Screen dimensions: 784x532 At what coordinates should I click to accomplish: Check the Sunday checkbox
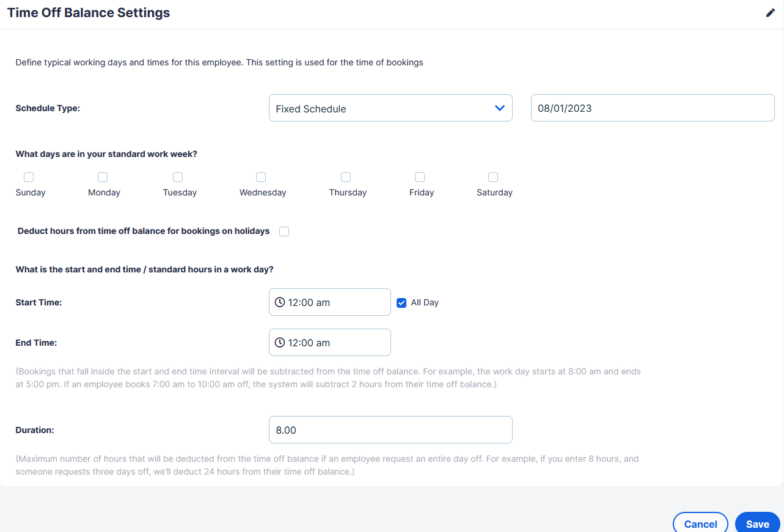click(29, 177)
